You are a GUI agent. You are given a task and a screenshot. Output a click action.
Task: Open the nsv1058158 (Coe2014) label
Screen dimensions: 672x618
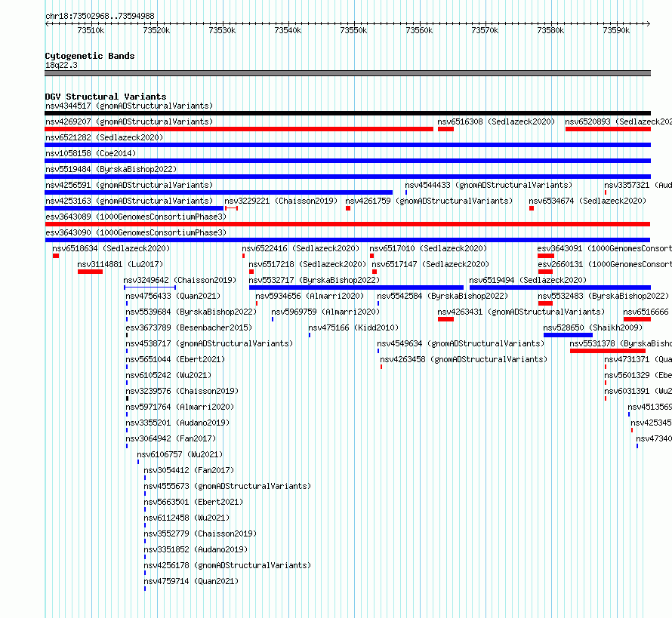(x=91, y=153)
